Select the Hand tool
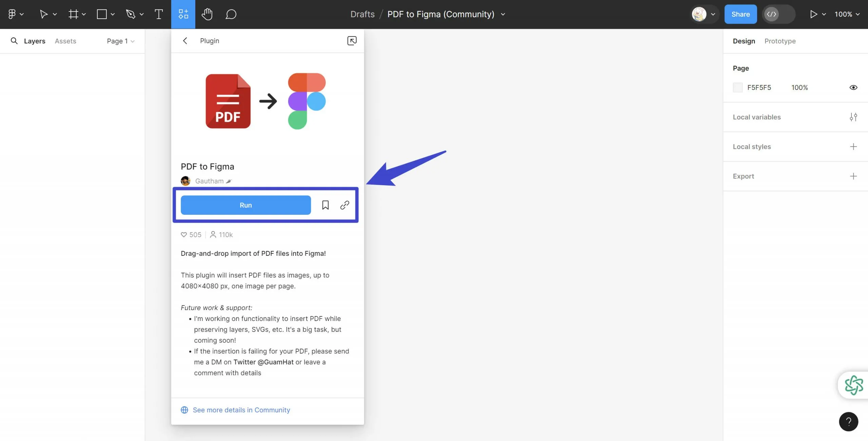The height and width of the screenshot is (441, 868). point(207,14)
